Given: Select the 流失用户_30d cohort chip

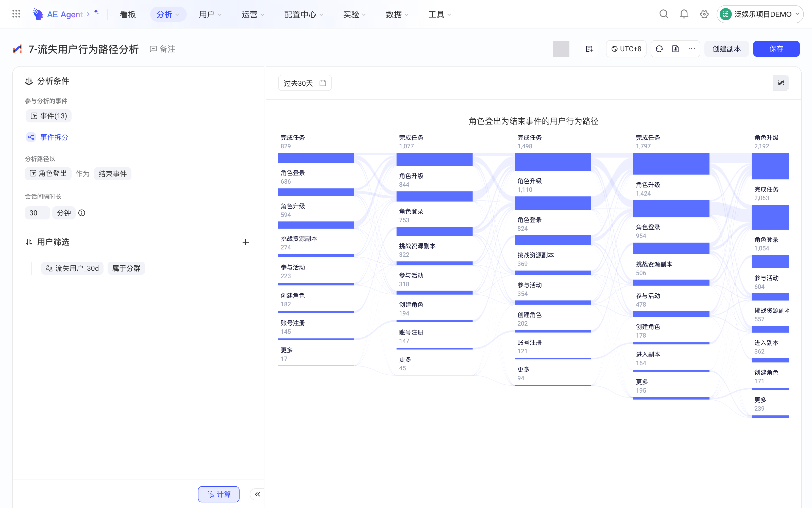Looking at the screenshot, I should 72,268.
